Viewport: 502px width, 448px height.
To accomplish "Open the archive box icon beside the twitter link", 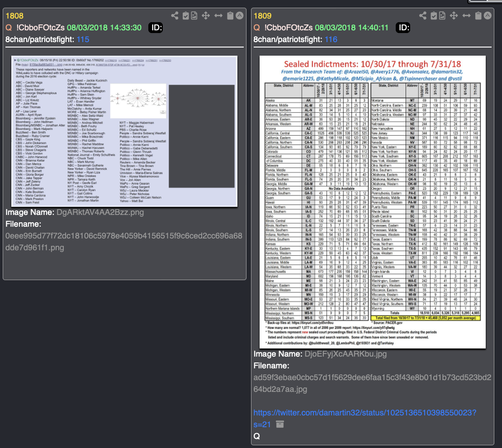I will [x=280, y=424].
